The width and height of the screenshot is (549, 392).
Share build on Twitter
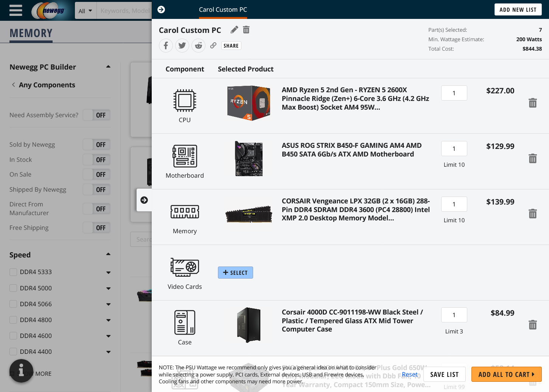click(x=182, y=46)
